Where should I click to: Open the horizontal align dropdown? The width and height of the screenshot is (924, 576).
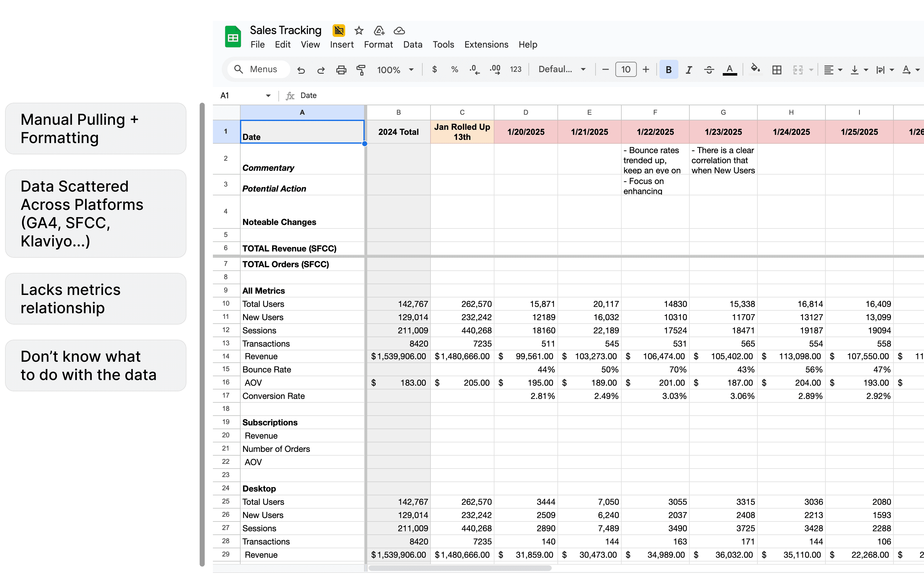tap(833, 70)
